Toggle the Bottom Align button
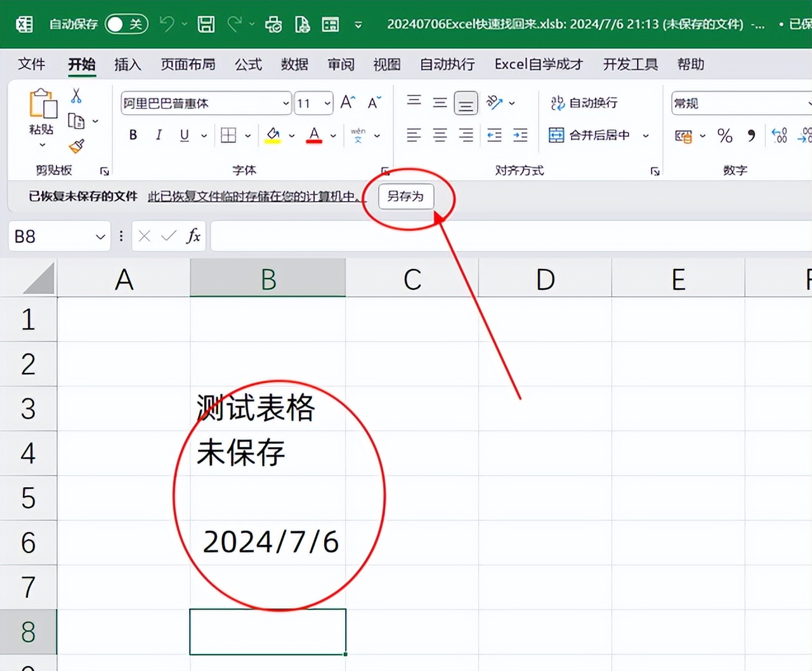The height and width of the screenshot is (671, 812). tap(466, 103)
